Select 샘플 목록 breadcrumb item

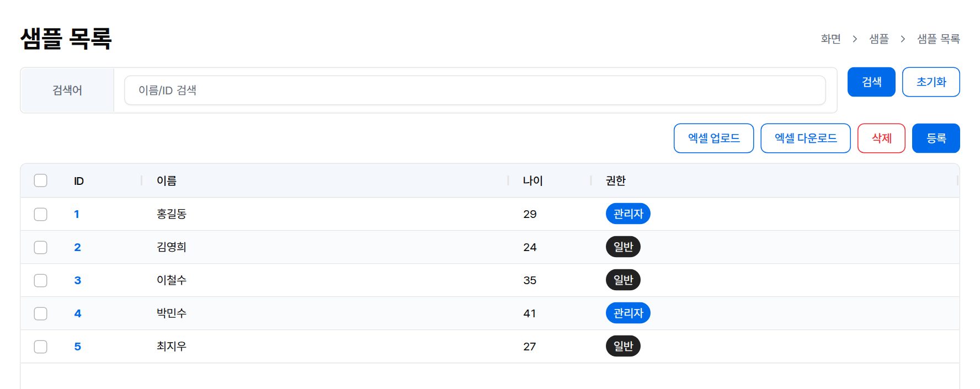coord(939,39)
